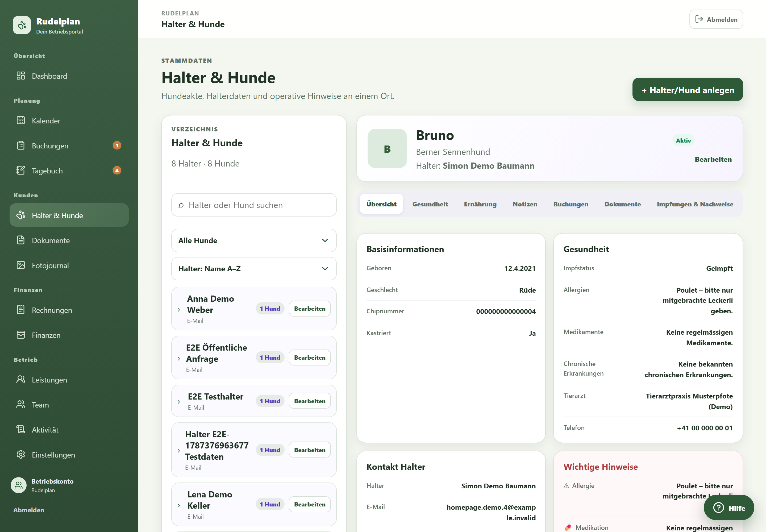
Task: Open Team via its people icon
Action: (21, 404)
